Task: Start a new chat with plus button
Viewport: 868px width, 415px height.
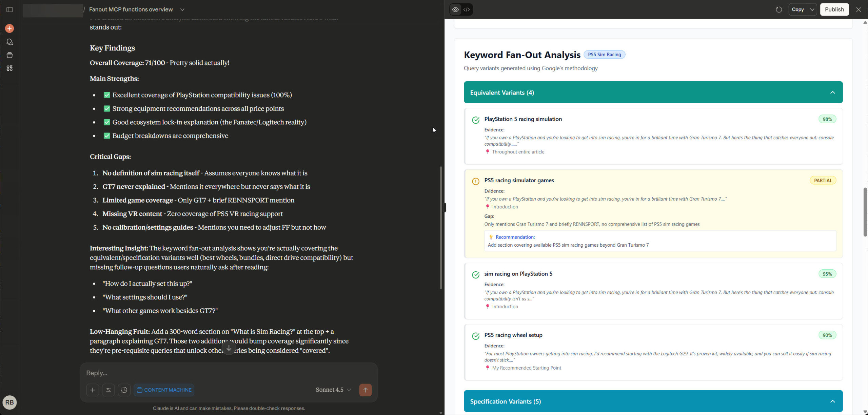Action: pyautogui.click(x=9, y=28)
